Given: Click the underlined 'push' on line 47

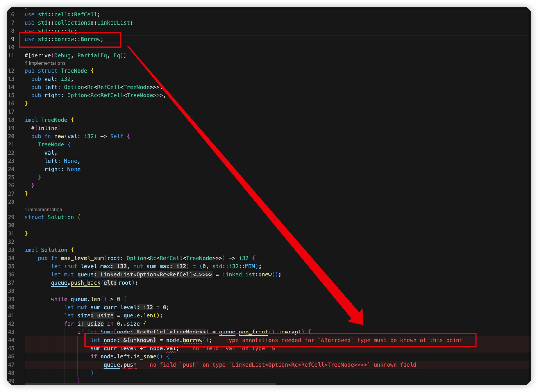Looking at the screenshot, I should tap(130, 365).
